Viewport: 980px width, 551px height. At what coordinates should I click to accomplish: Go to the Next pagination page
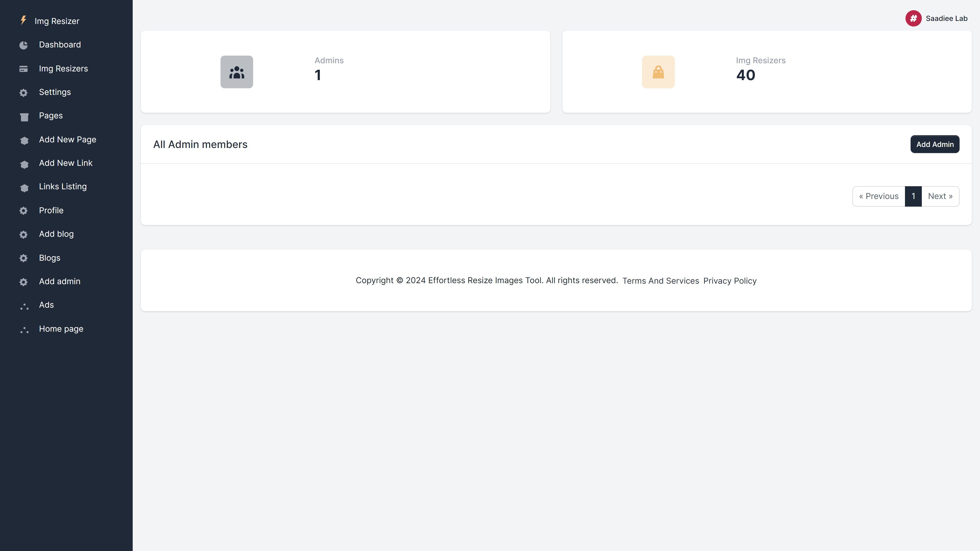[x=940, y=196]
